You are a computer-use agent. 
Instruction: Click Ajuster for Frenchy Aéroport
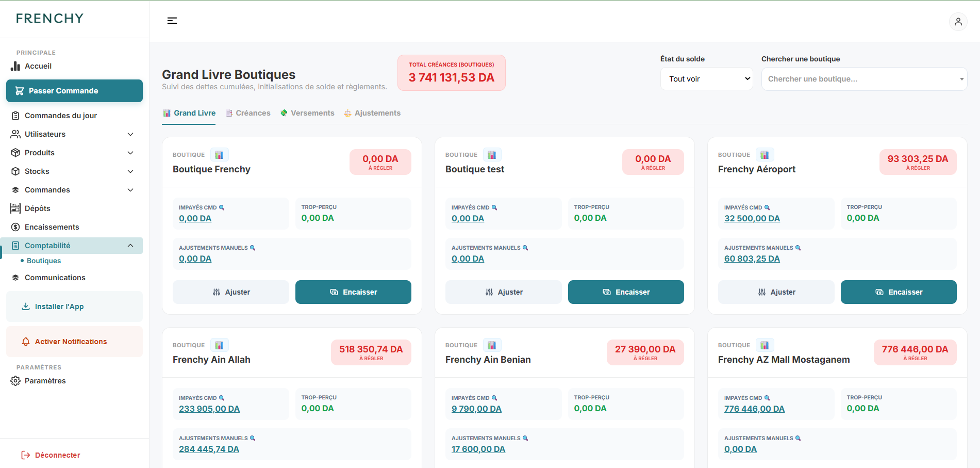point(776,292)
